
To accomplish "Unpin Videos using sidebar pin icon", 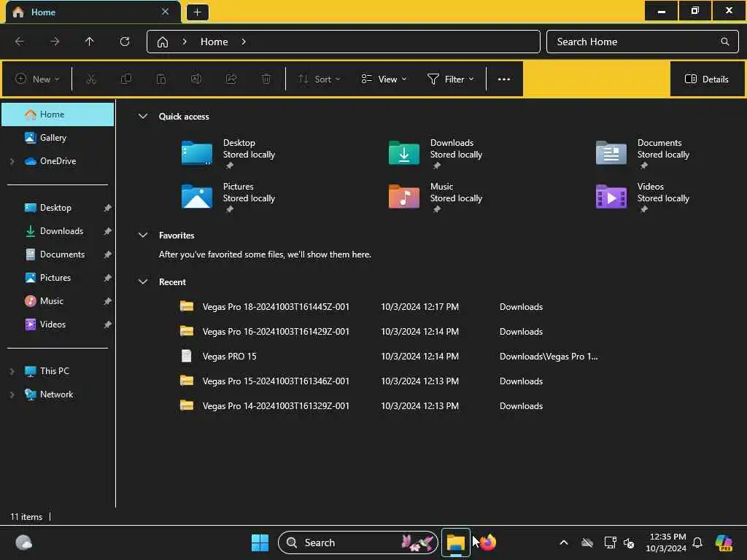I will (x=108, y=324).
